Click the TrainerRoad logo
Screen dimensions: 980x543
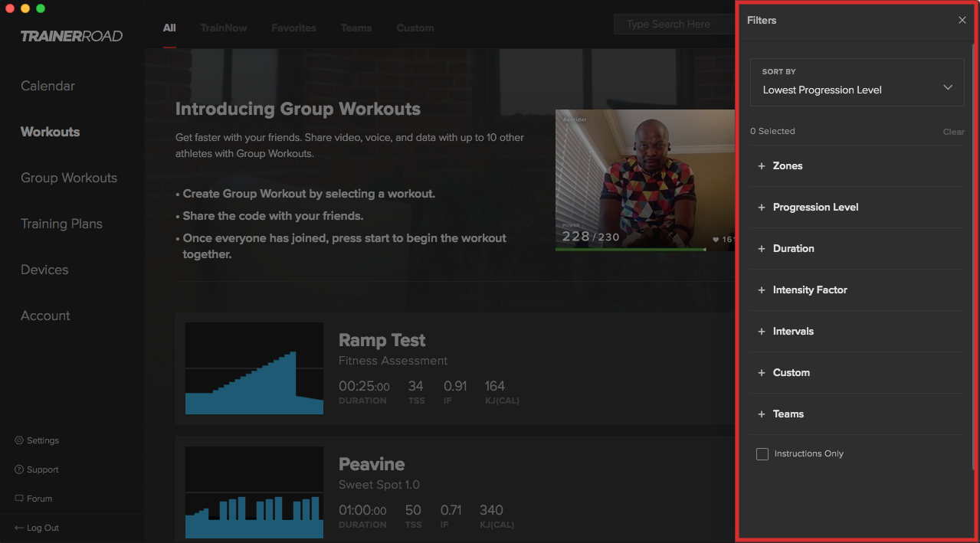(71, 36)
